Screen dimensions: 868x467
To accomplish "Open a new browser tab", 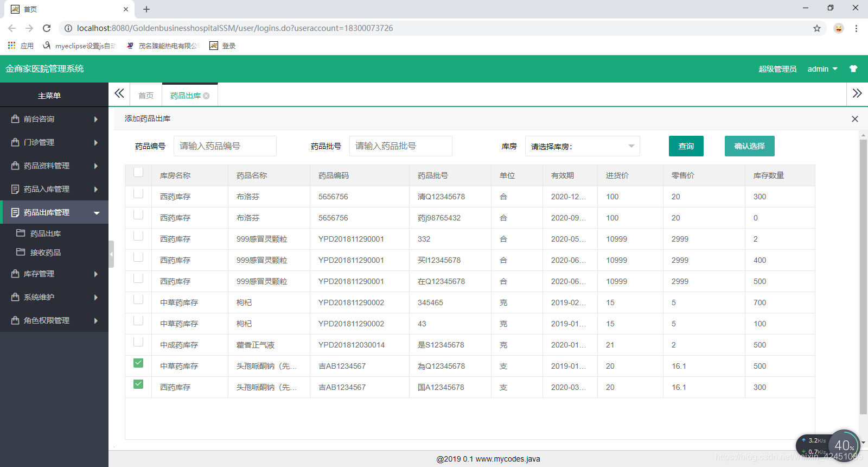I will pos(146,9).
